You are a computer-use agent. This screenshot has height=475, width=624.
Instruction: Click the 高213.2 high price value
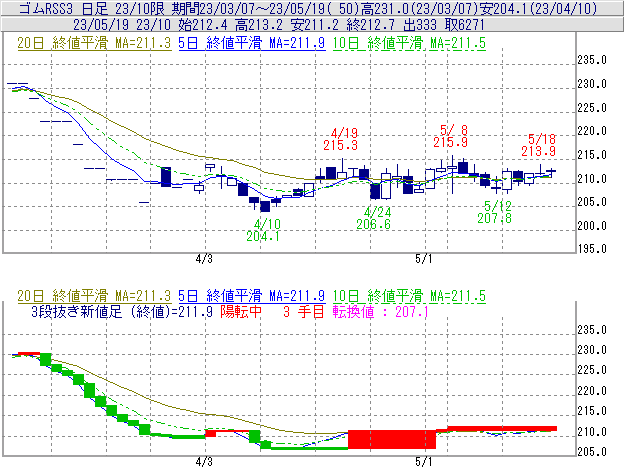pos(259,25)
